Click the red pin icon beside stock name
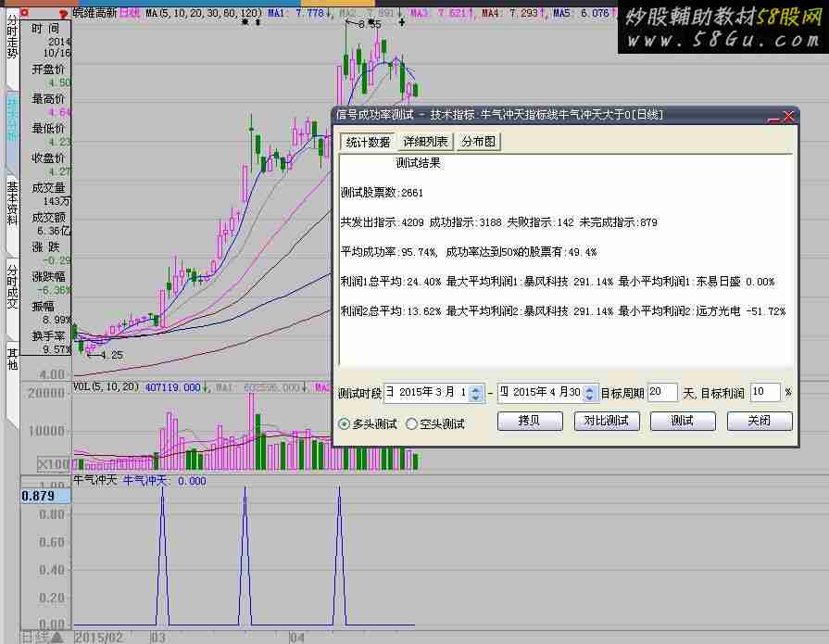829x644 pixels. click(x=63, y=14)
